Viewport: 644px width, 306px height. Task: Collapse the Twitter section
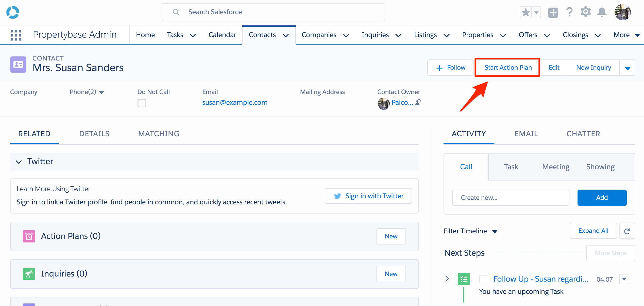tap(19, 162)
